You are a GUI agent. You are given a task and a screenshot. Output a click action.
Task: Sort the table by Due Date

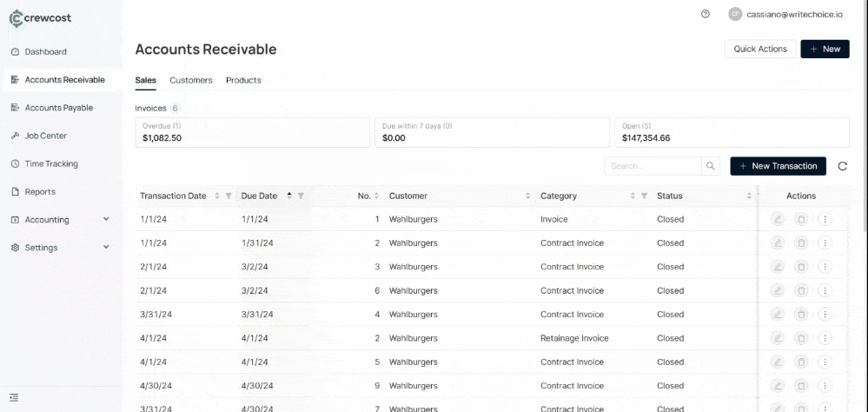(289, 196)
